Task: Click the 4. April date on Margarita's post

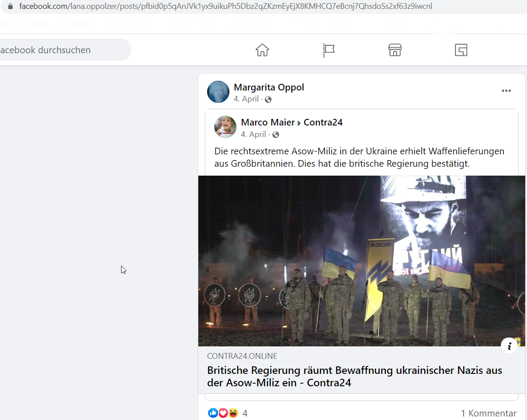Action: tap(246, 99)
